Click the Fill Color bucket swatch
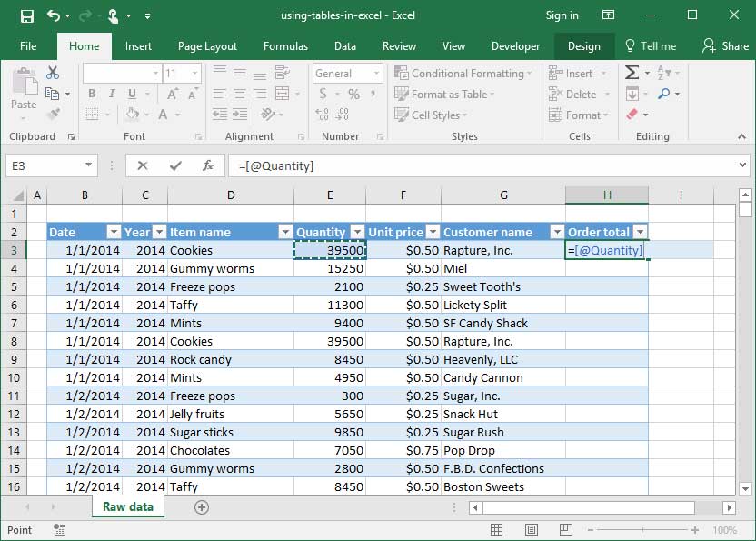This screenshot has height=541, width=756. point(132,115)
